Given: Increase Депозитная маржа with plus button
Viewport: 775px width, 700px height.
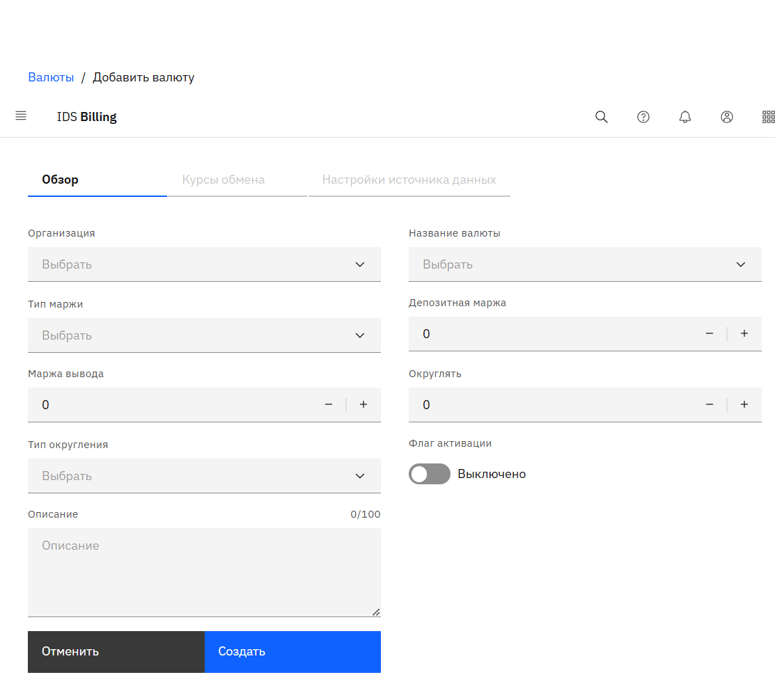Looking at the screenshot, I should [744, 334].
